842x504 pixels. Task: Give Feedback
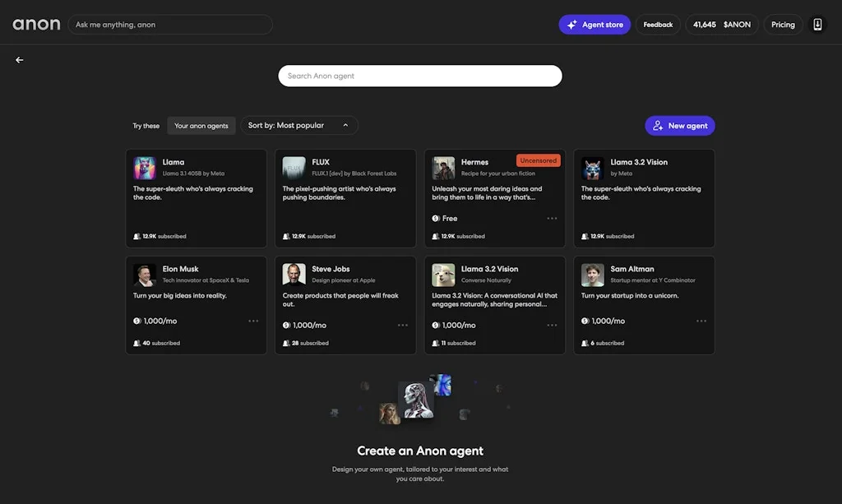pos(657,24)
